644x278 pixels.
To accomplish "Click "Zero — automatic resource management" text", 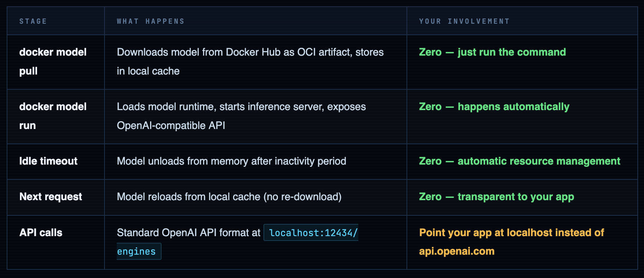I will pos(519,161).
